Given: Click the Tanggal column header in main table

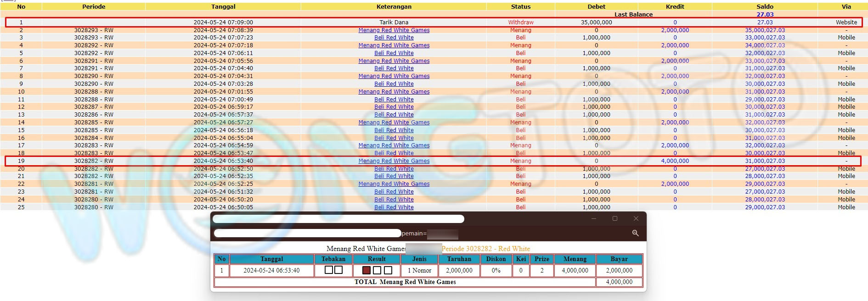Looking at the screenshot, I should 223,6.
